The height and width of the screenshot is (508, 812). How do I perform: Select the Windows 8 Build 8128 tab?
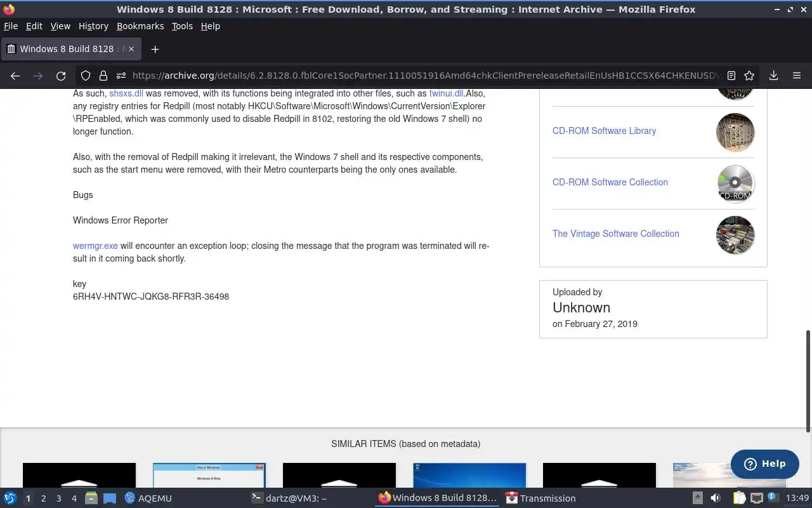(71, 49)
